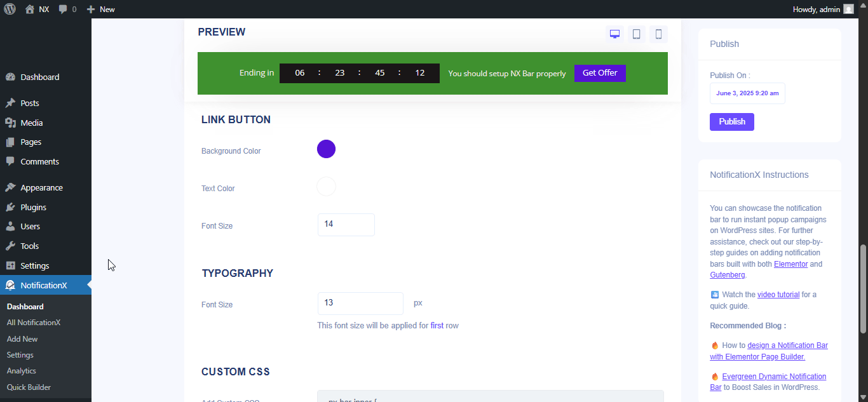Viewport: 868px width, 402px height.
Task: Click the 'Ending in' countdown label
Action: tap(257, 73)
